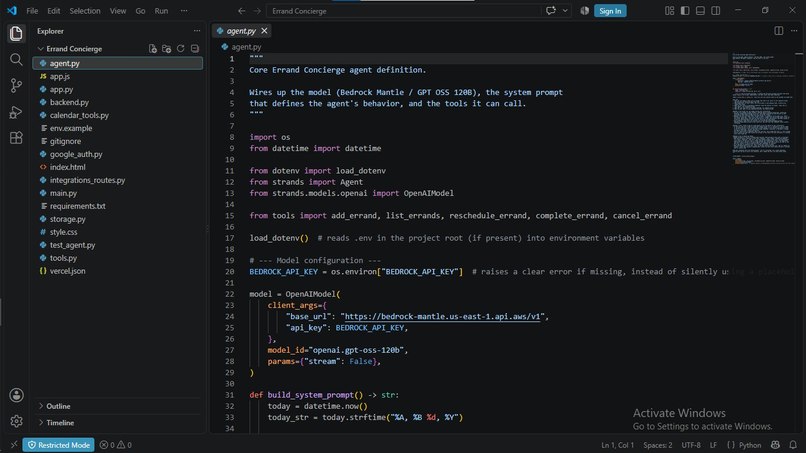Open the chat icon in title bar

(551, 11)
